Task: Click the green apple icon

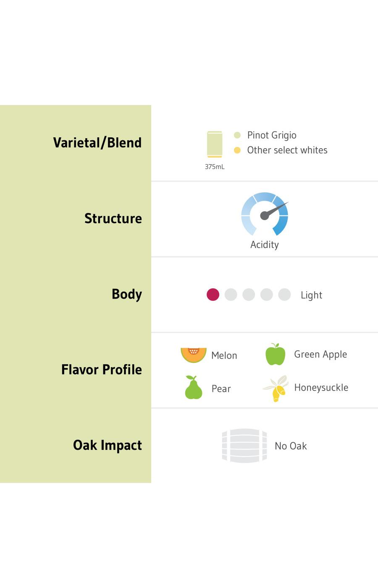Action: tap(276, 354)
